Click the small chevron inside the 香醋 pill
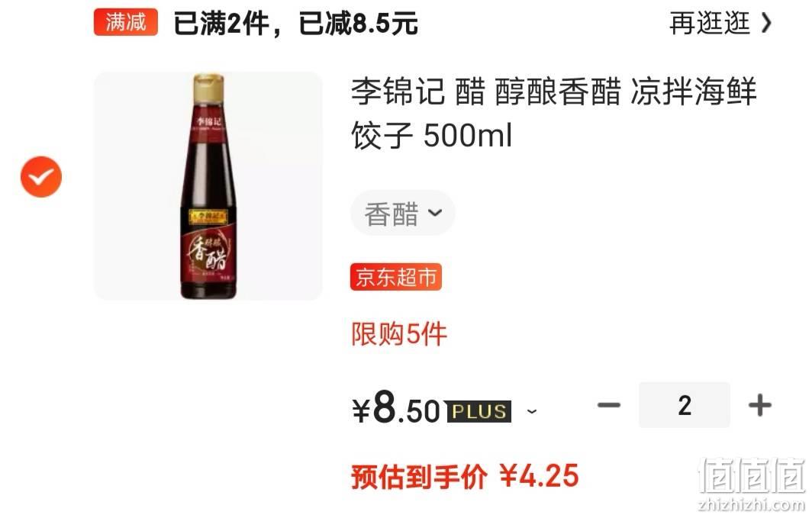 (435, 212)
